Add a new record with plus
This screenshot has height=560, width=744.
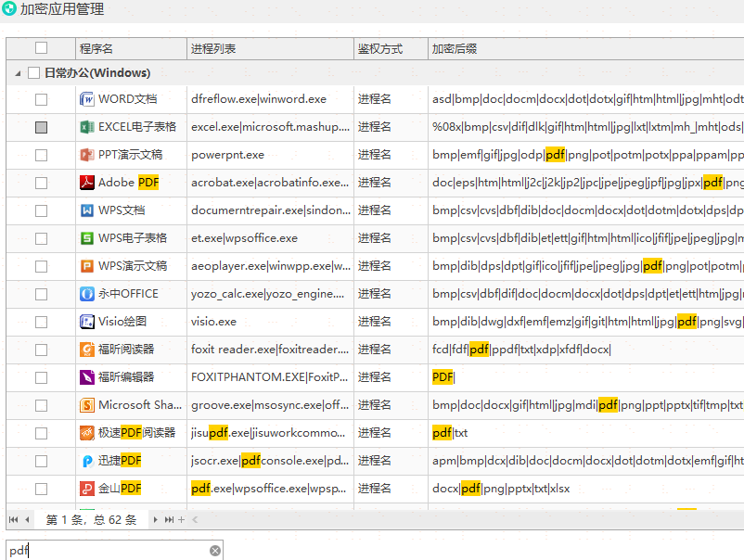[181, 520]
